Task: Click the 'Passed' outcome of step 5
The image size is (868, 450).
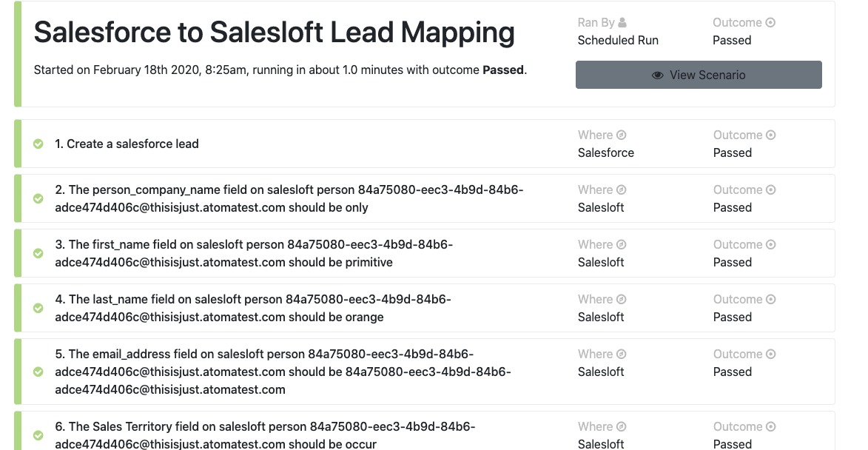Action: pyautogui.click(x=733, y=372)
